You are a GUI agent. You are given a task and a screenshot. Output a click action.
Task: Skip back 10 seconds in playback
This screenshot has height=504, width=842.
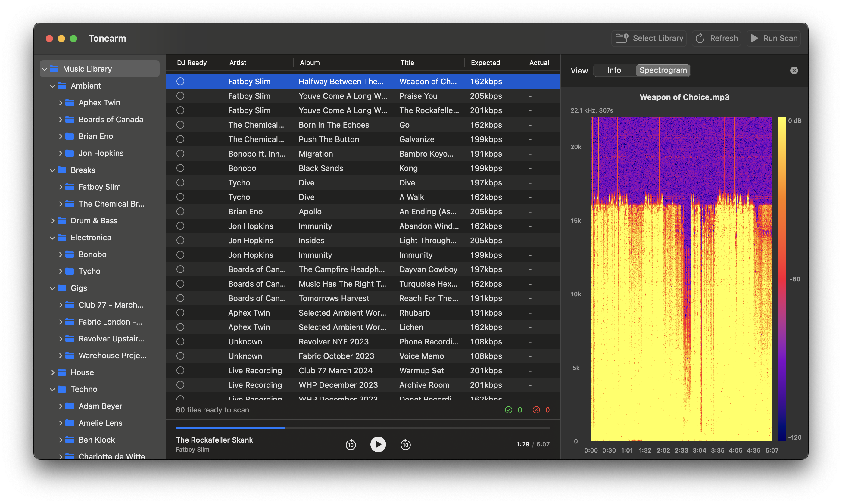(351, 444)
